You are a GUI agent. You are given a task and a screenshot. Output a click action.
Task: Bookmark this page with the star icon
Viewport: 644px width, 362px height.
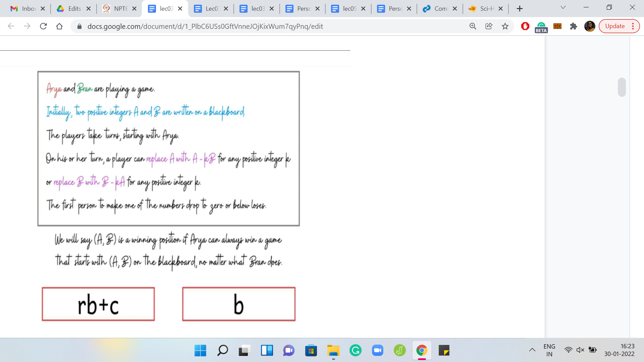coord(505,26)
